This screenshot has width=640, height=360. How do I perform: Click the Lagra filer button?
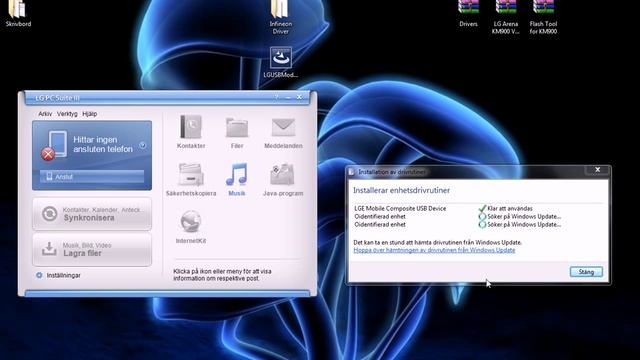(92, 249)
